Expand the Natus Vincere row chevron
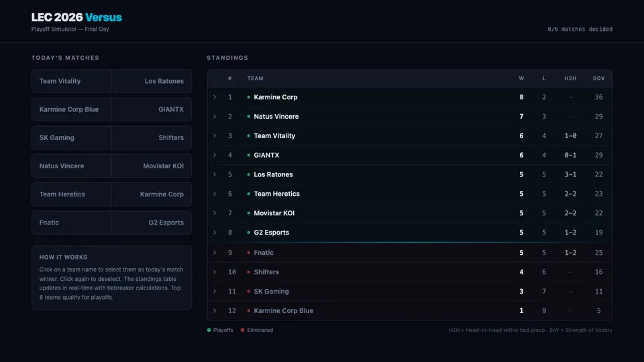Screen dimensions: 644x362 215,117
